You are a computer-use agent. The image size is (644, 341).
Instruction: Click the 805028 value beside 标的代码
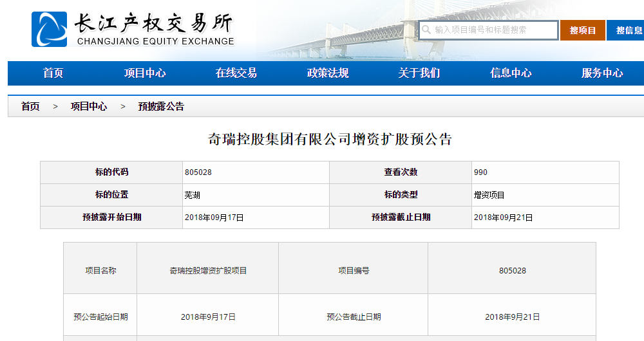pyautogui.click(x=198, y=172)
